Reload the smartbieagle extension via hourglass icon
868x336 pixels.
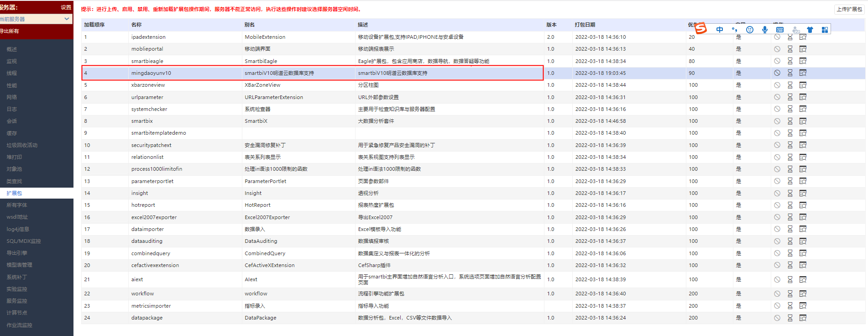pyautogui.click(x=790, y=61)
